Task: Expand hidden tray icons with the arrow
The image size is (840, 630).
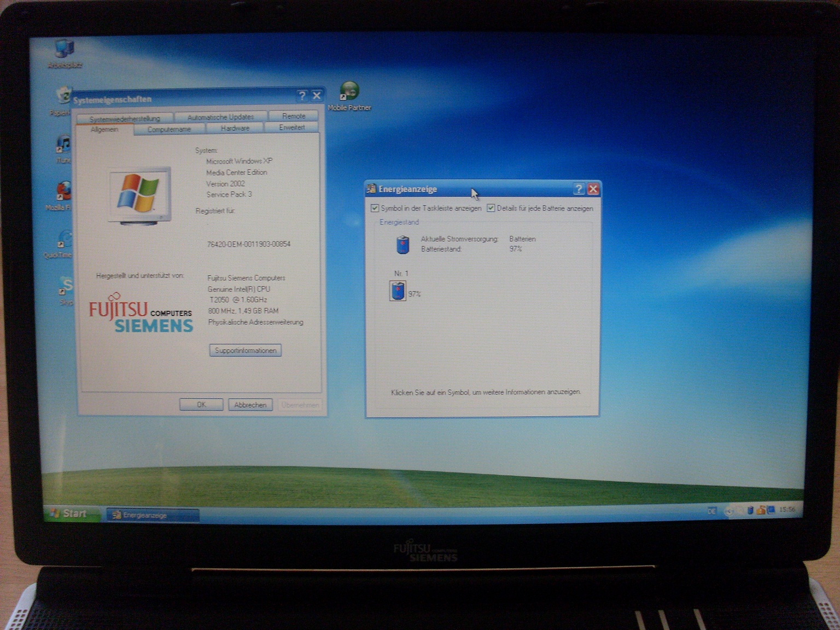Action: (x=729, y=511)
